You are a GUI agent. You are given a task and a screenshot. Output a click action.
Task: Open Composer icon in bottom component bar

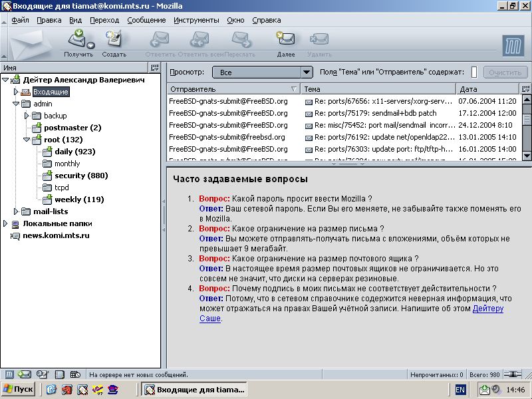click(43, 374)
